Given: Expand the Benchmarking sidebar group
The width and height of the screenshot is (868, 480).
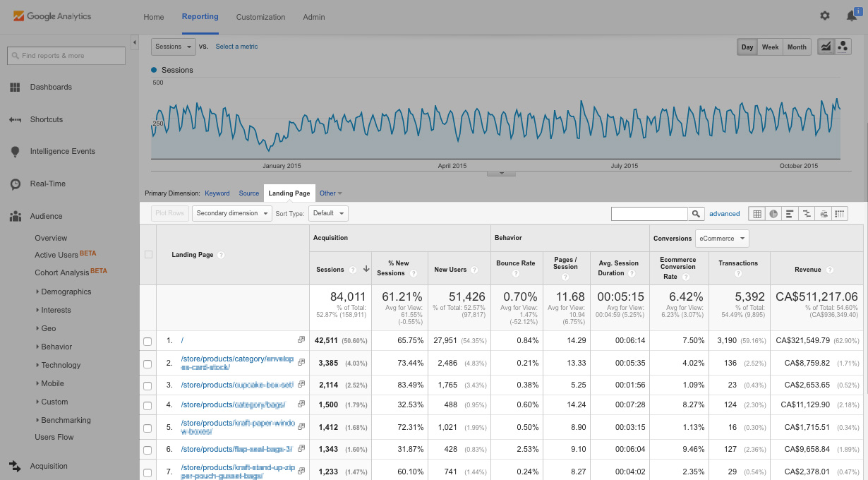Looking at the screenshot, I should (66, 420).
